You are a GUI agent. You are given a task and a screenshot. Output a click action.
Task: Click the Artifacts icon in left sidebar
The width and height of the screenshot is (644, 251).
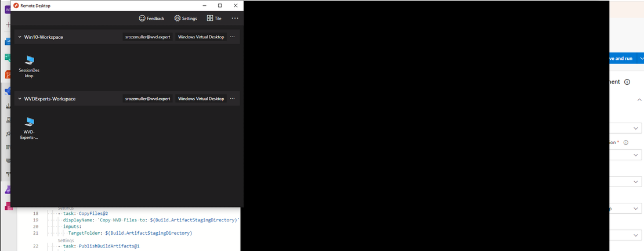[8, 206]
